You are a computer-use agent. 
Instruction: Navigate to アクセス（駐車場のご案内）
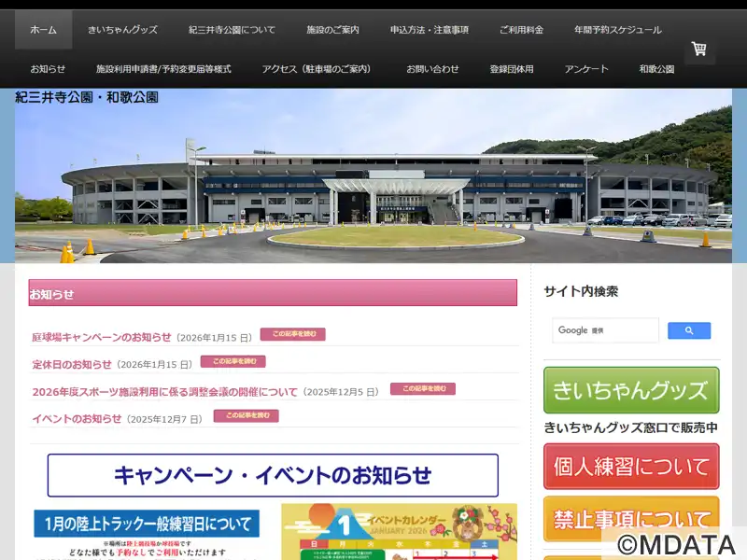click(317, 69)
